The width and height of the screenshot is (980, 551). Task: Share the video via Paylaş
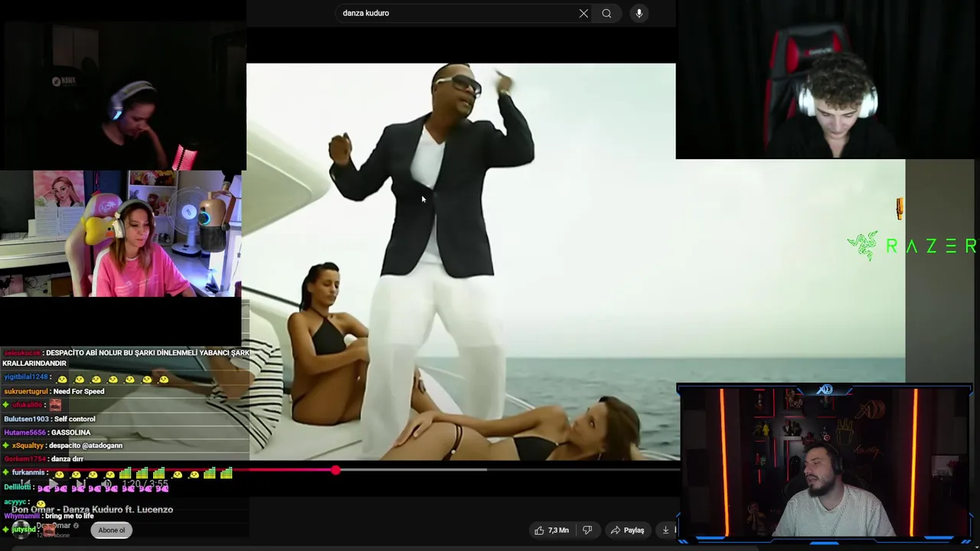(627, 530)
